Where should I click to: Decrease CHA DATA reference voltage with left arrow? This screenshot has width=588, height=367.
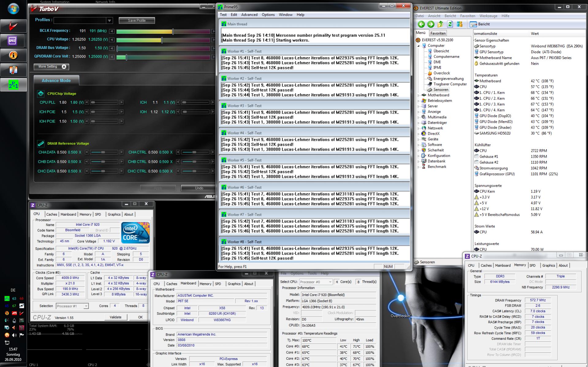[87, 152]
